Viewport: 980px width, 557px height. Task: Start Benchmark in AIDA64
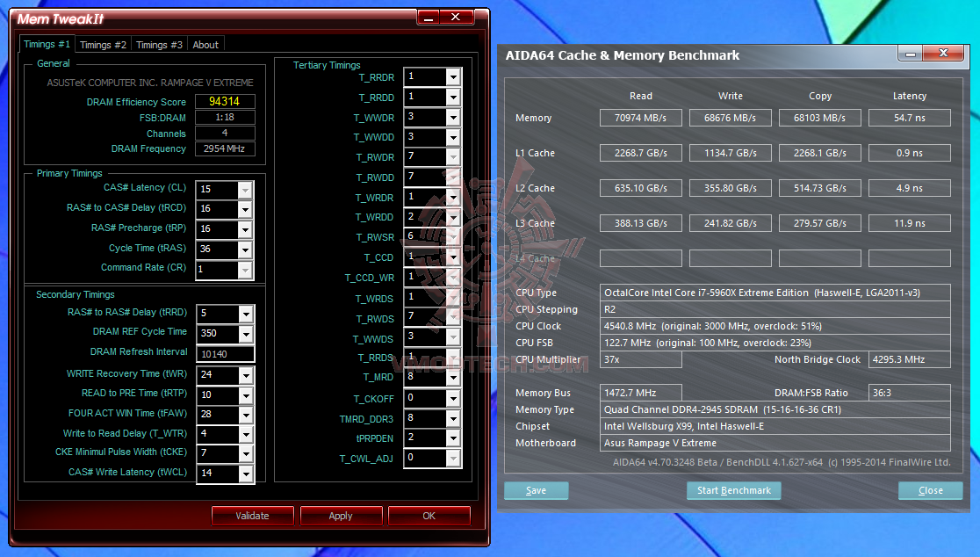[x=734, y=491]
